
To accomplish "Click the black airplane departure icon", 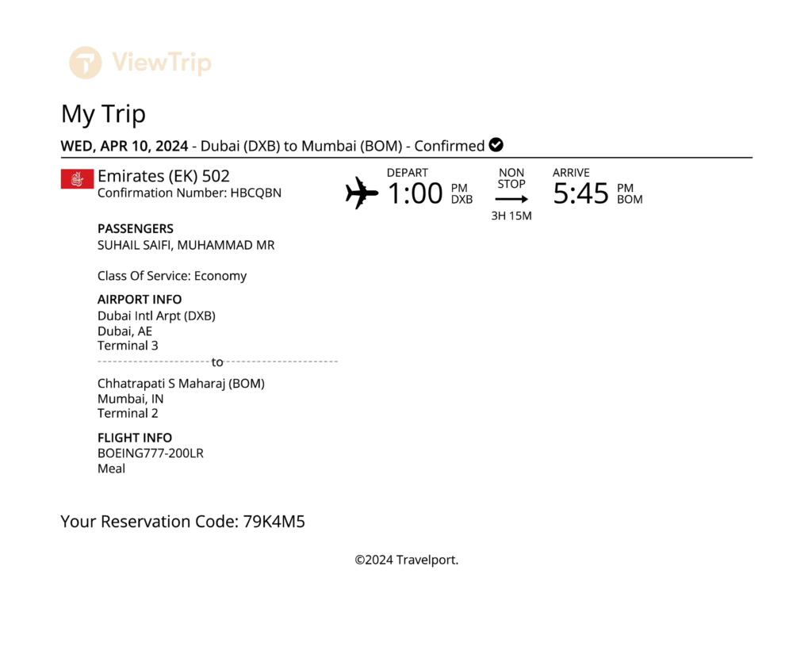I will pos(362,193).
